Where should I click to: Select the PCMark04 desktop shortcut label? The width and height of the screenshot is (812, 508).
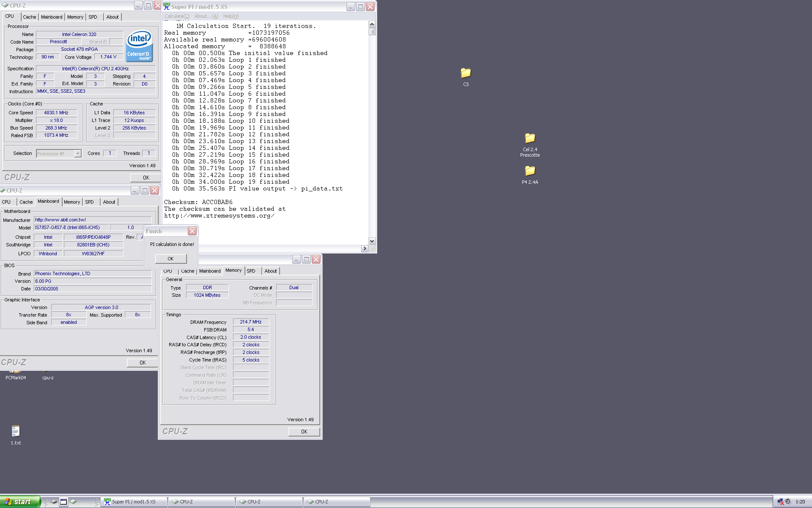click(x=16, y=378)
